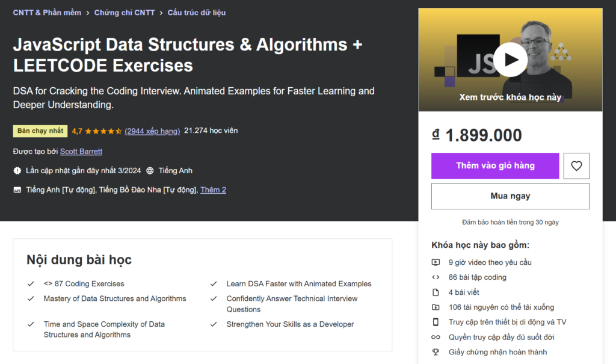Click the certificate trophy icon

pos(436,352)
